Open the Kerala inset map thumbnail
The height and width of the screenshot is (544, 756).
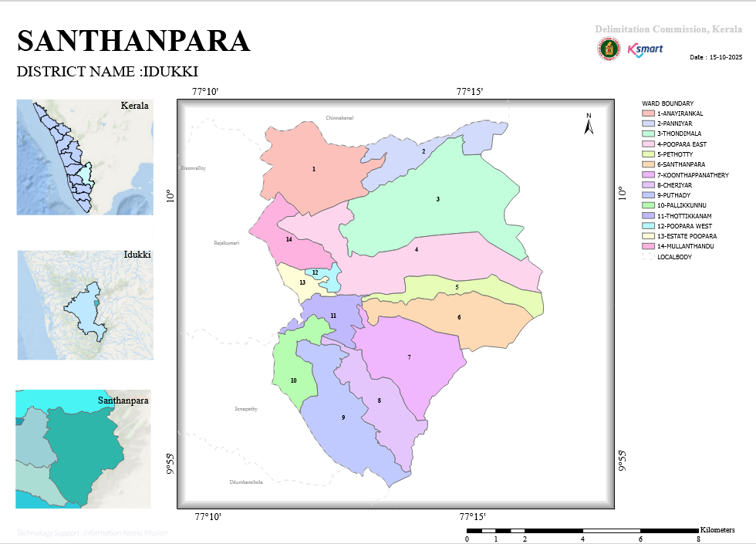(x=85, y=157)
